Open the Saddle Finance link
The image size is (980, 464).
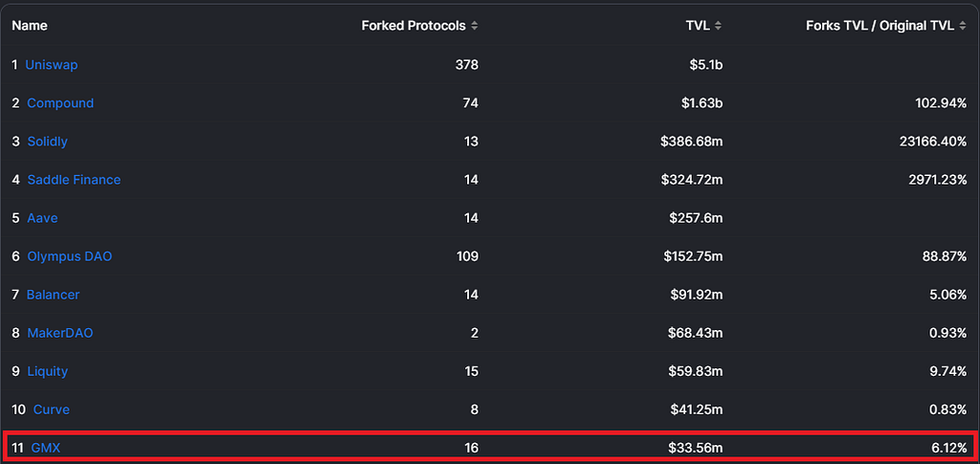[x=74, y=180]
